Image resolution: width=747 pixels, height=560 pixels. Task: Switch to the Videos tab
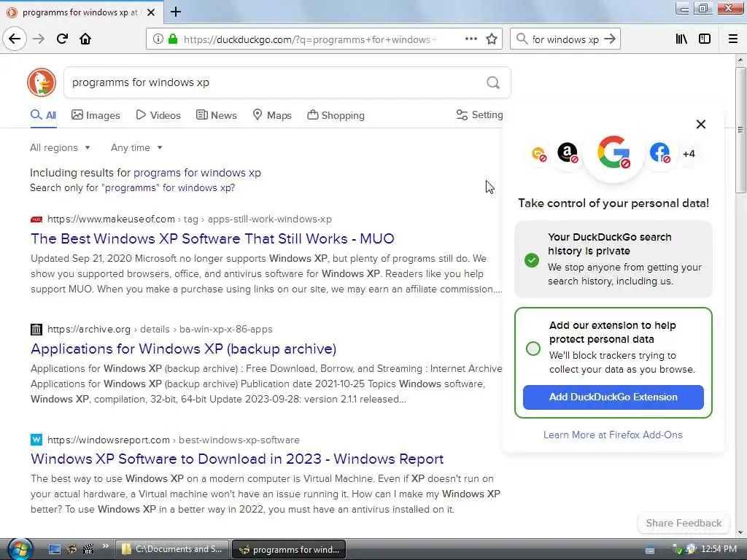tap(158, 115)
